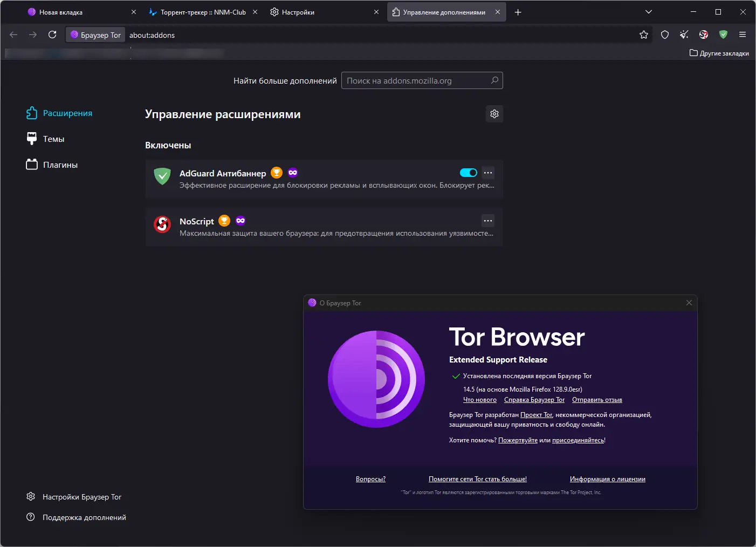756x547 pixels.
Task: Click the NoScript red logo
Action: (x=162, y=224)
